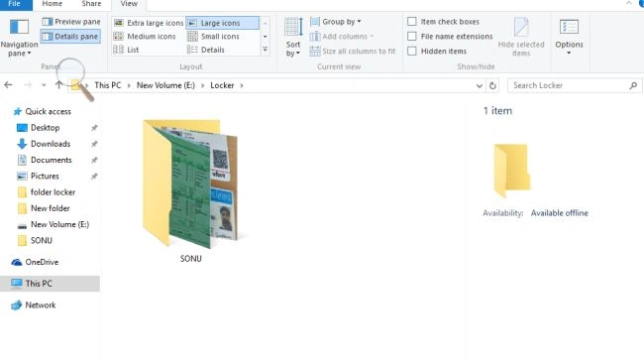Choose Small icons layout
Viewport: 644px width, 363px height.
tap(213, 36)
